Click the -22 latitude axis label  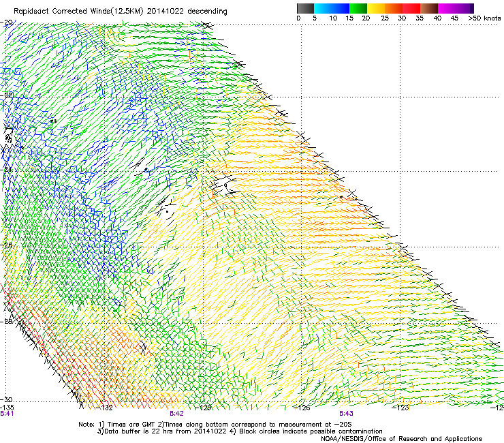point(6,95)
